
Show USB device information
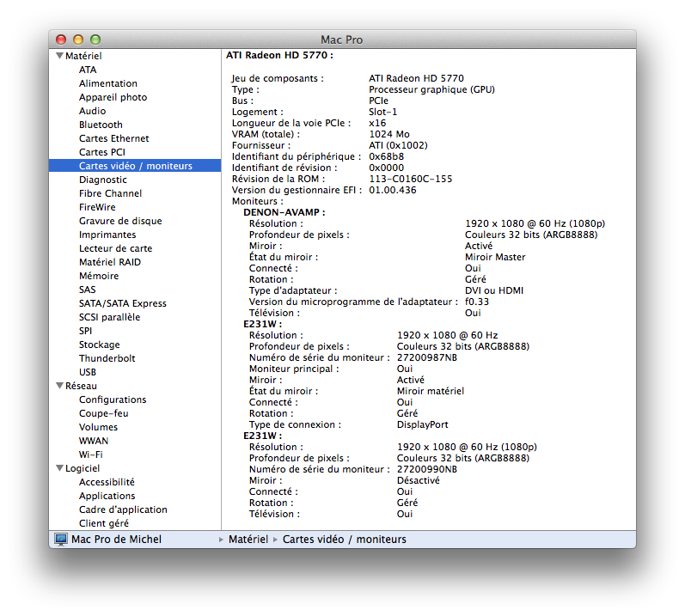click(x=88, y=372)
